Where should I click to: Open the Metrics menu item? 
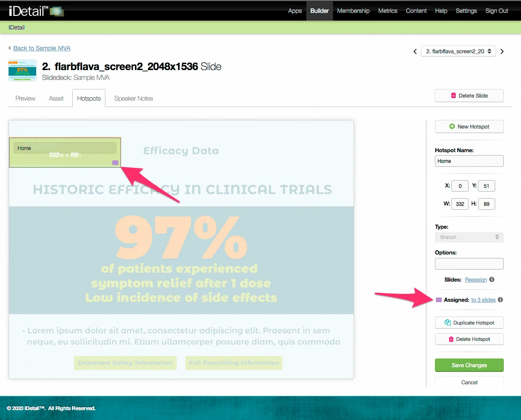(388, 11)
